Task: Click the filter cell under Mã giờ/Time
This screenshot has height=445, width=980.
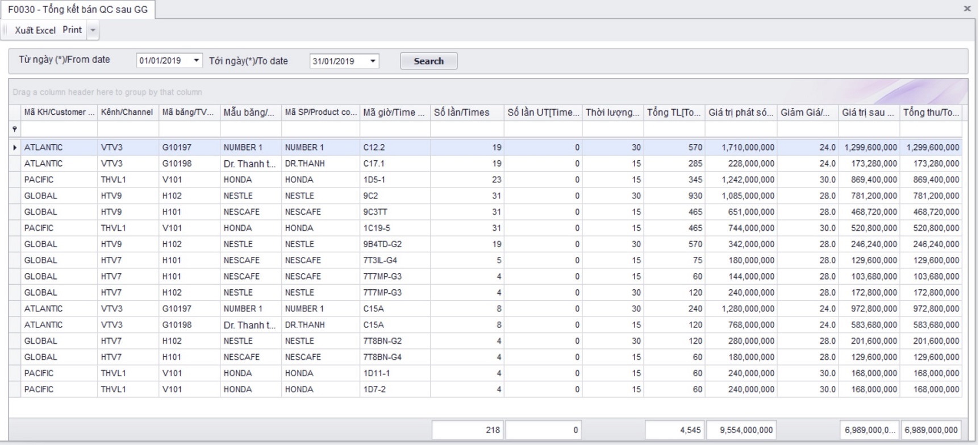Action: tap(395, 130)
